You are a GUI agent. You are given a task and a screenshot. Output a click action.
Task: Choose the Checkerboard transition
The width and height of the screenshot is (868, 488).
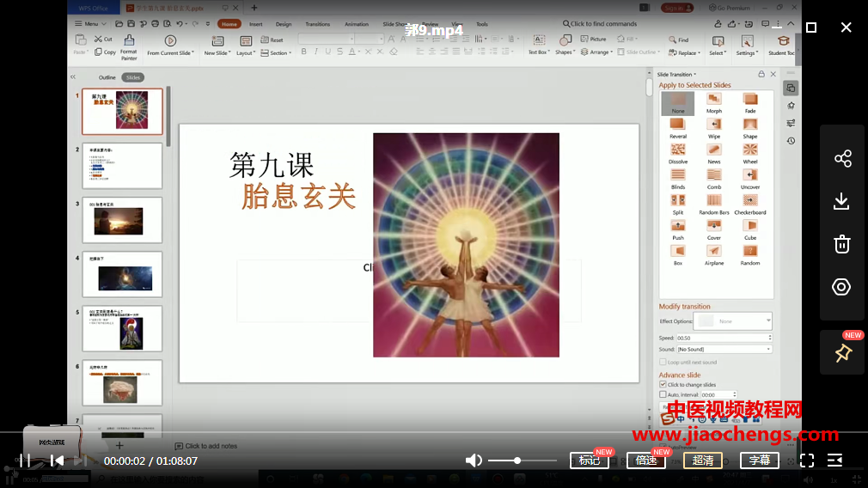750,204
